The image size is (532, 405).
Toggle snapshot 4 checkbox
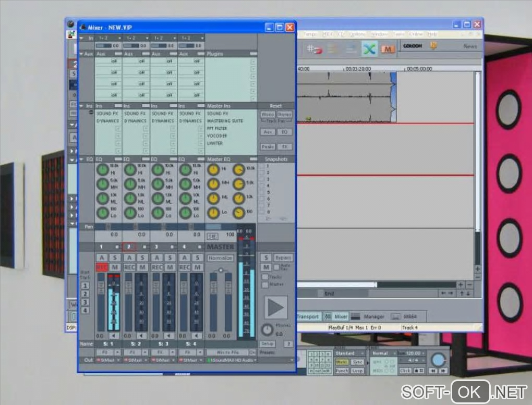262,186
